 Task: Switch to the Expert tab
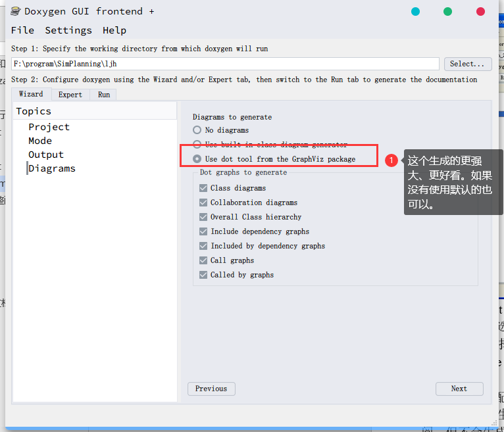pyautogui.click(x=70, y=95)
